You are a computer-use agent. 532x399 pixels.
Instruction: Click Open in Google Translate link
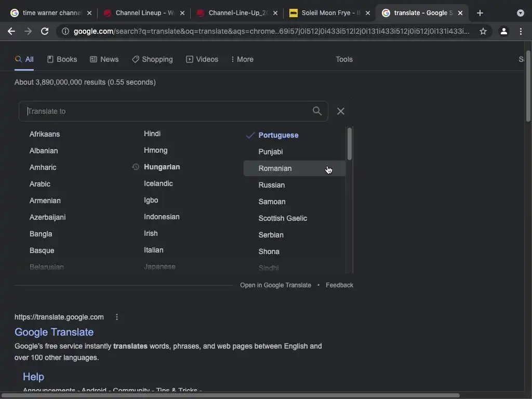tap(275, 285)
